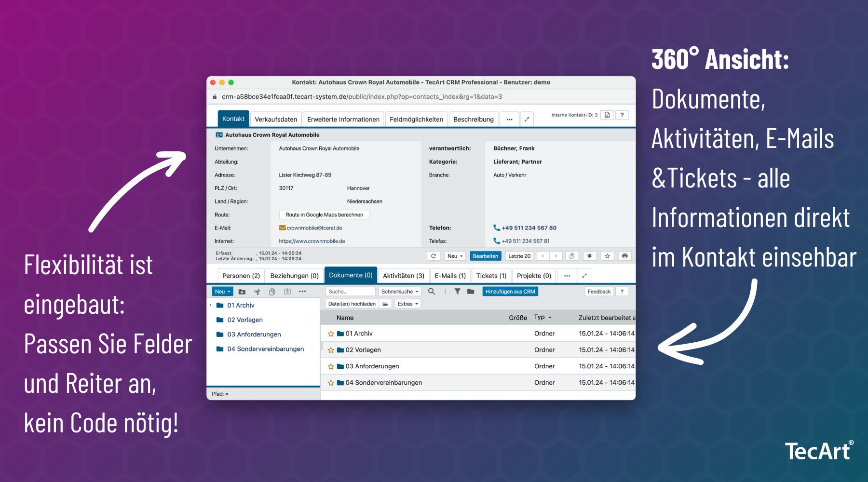Image resolution: width=868 pixels, height=482 pixels.
Task: Switch to the Beschreibung tab
Action: 474,119
